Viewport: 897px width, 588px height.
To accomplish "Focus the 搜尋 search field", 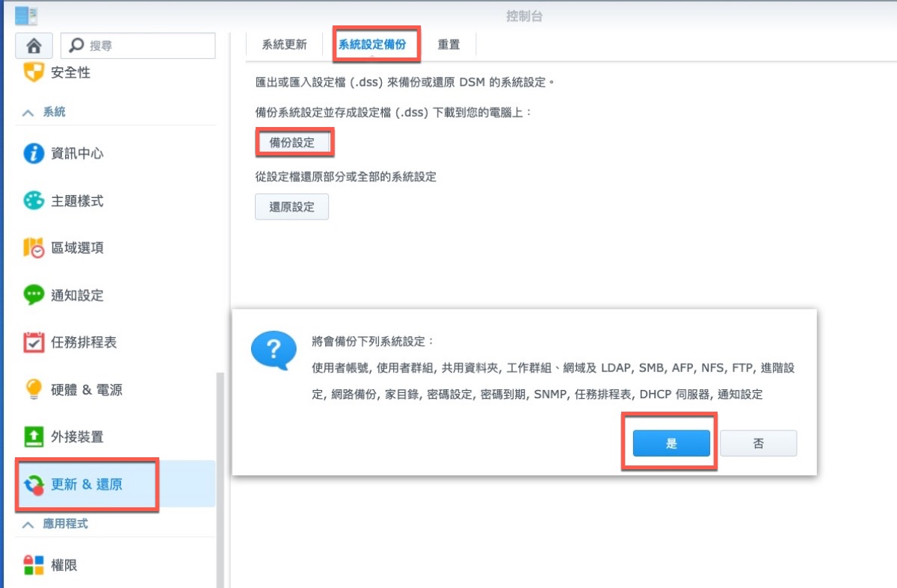I will pos(138,46).
